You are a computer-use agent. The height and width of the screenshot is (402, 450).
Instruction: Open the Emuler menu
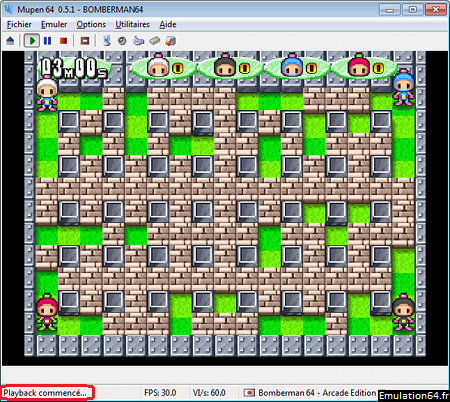54,24
